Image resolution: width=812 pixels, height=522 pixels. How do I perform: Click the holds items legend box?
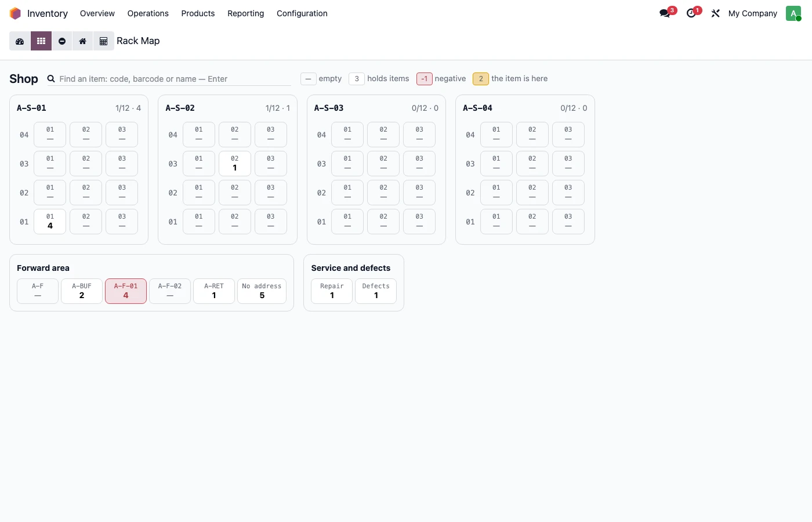pos(357,79)
